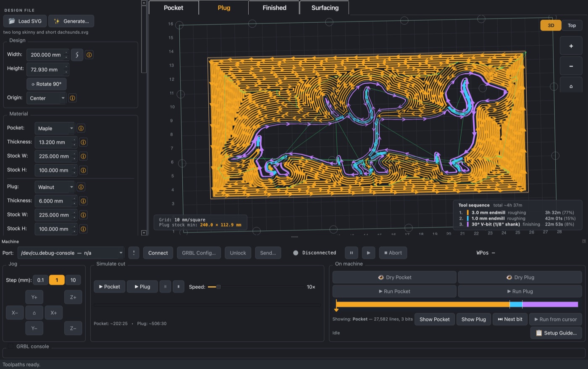
Task: Resume the machine job with play icon
Action: click(x=368, y=253)
